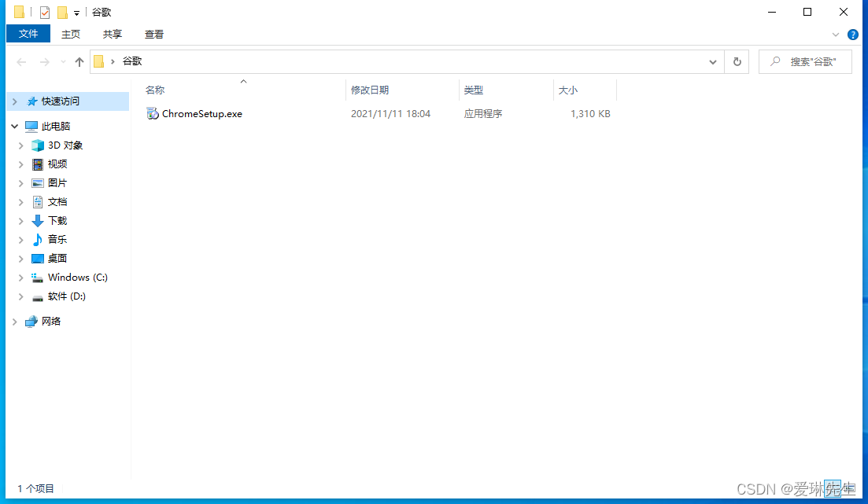
Task: Click the new folder quick access icon
Action: click(62, 12)
